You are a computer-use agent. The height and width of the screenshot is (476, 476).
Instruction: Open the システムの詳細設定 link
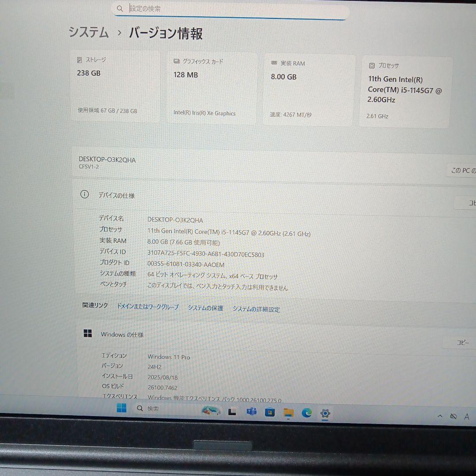point(256,309)
